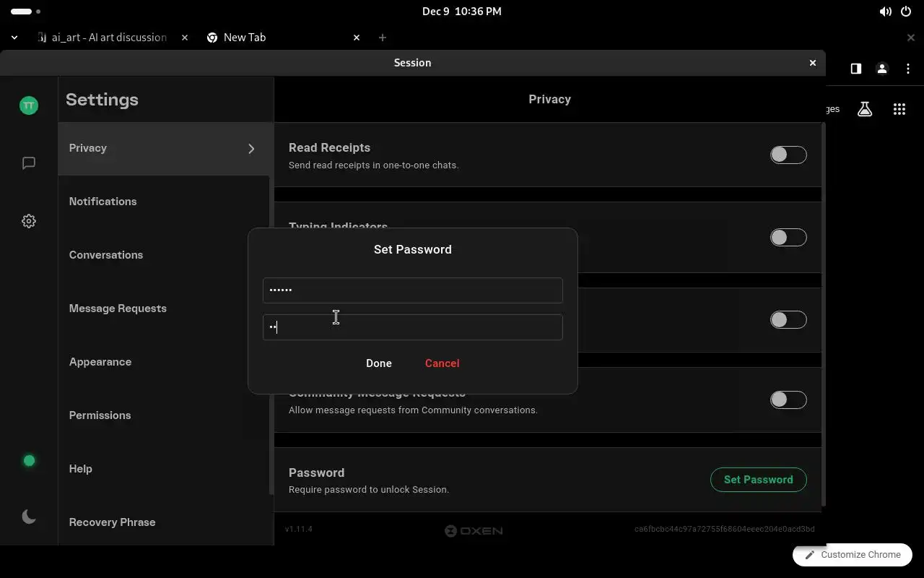Viewport: 924px width, 578px height.
Task: Click Customize Chrome button
Action: (x=853, y=555)
